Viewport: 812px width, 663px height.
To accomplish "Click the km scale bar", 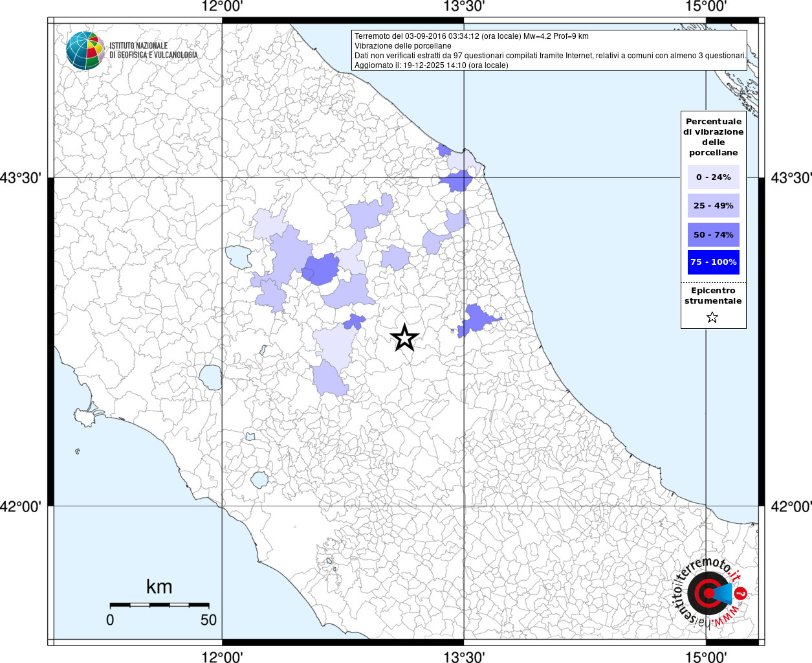I will coord(159,605).
